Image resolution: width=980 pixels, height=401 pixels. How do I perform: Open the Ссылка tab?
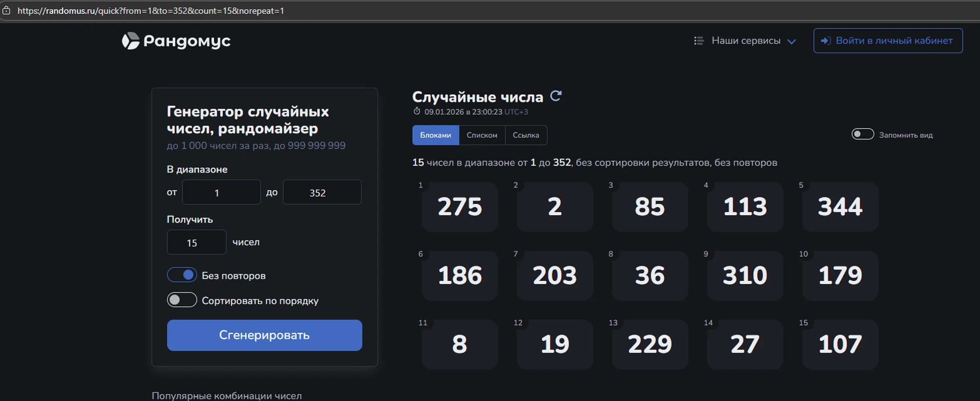[x=526, y=135]
